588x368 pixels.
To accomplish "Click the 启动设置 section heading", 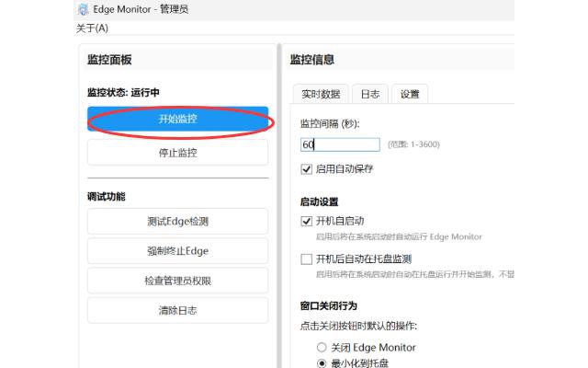I will click(x=319, y=202).
